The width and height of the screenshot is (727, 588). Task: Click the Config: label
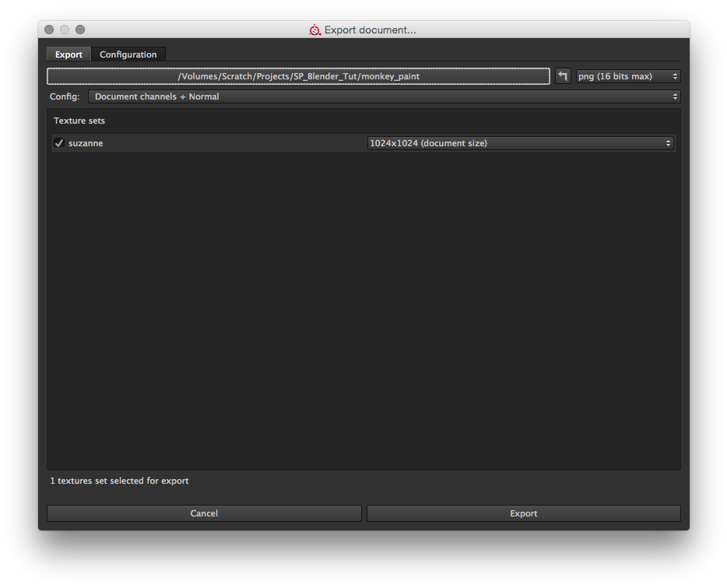click(x=65, y=96)
